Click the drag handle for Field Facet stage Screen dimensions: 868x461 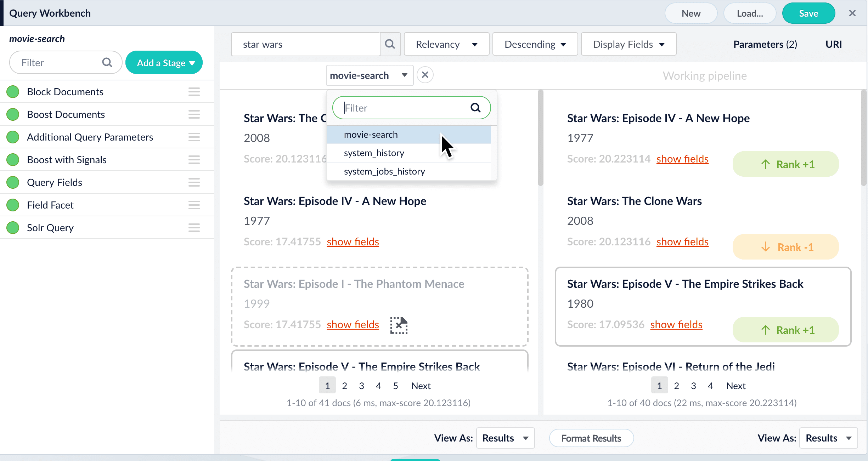pos(194,205)
